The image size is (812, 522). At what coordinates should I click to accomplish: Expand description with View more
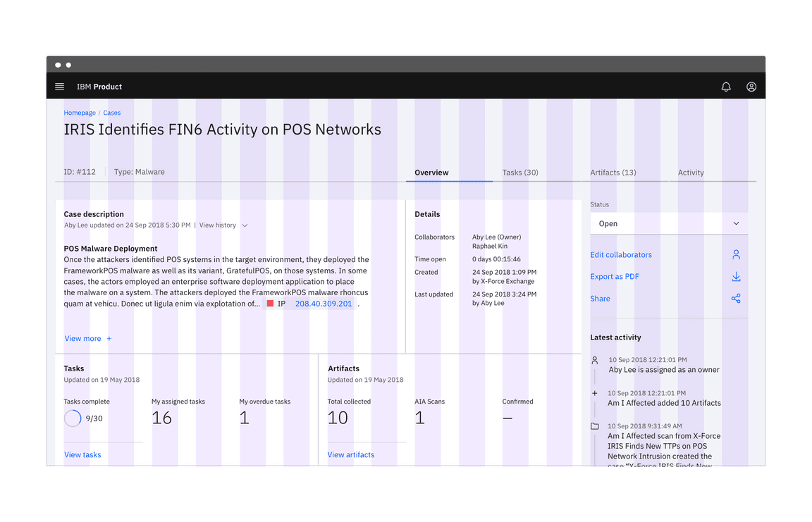[x=83, y=339]
